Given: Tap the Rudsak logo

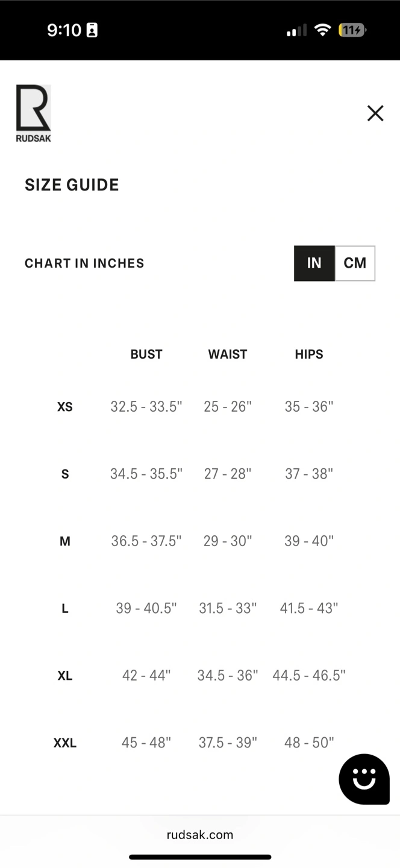Looking at the screenshot, I should [x=33, y=113].
